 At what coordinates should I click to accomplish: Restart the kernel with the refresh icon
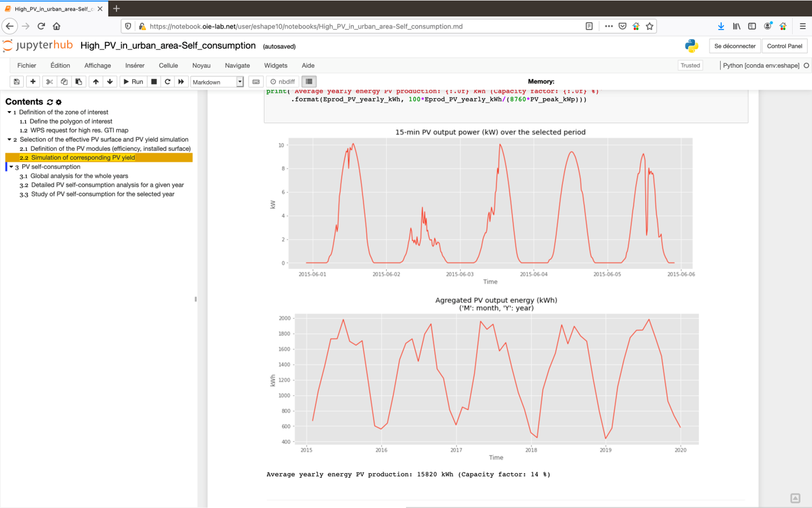[x=166, y=81]
